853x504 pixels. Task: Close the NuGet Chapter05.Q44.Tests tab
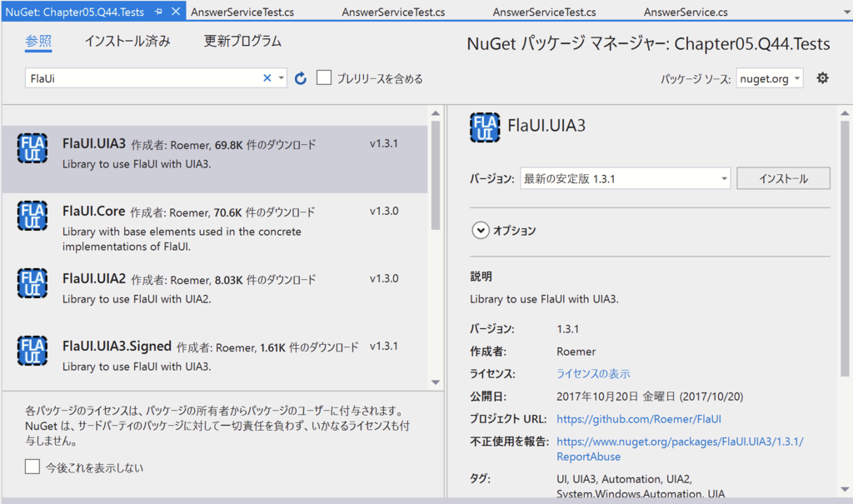(176, 12)
